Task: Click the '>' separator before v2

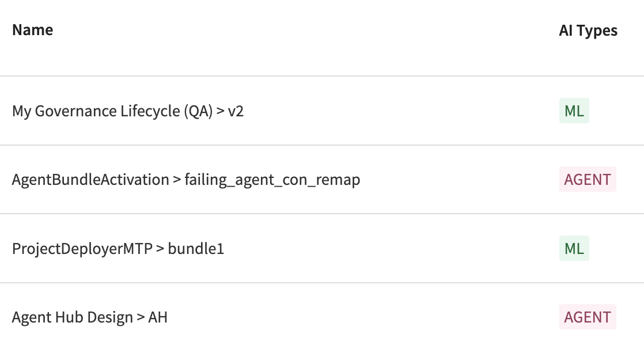Action: tap(219, 111)
